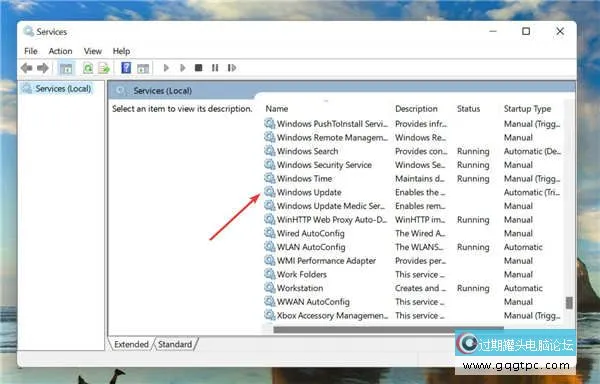Viewport: 600px width, 384px height.
Task: Open the File menu
Action: [31, 51]
